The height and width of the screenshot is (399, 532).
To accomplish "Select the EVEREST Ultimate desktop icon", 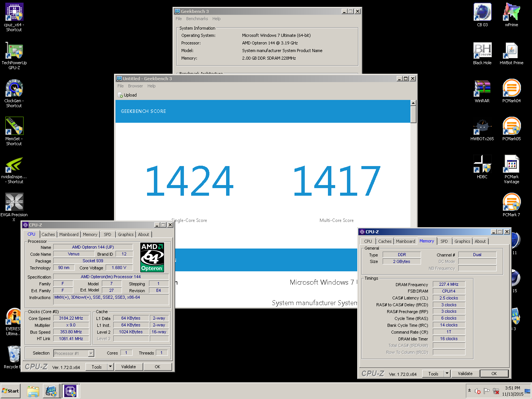I will coord(13,321).
